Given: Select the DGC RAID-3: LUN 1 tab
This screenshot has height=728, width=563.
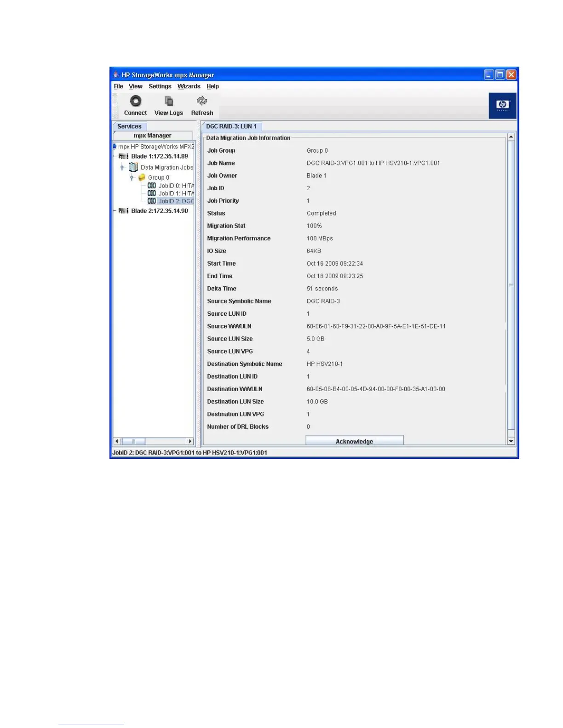Looking at the screenshot, I should tap(231, 126).
